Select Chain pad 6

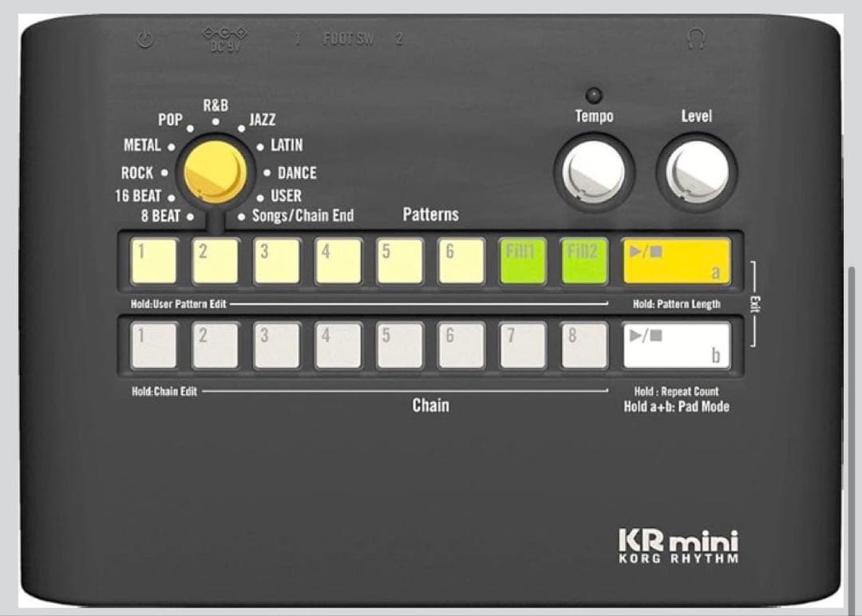pyautogui.click(x=461, y=345)
